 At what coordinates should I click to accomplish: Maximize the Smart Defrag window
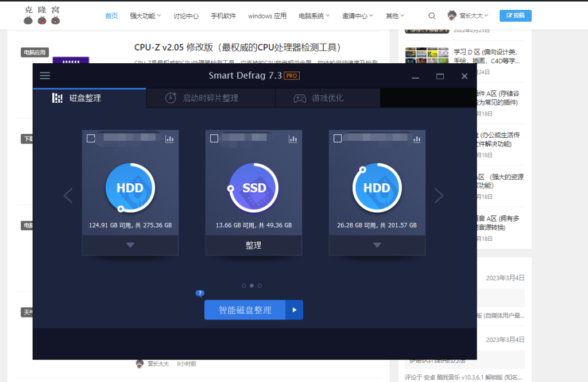point(440,76)
